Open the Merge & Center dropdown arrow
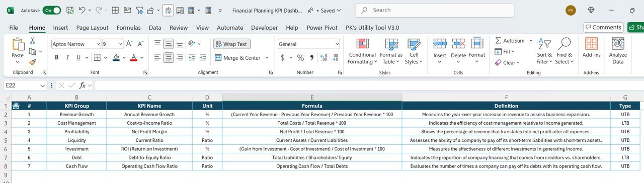The image size is (644, 183). pos(266,58)
